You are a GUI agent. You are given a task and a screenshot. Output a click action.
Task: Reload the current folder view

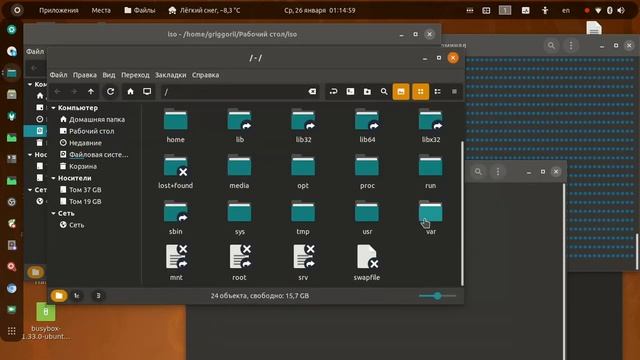(111, 92)
